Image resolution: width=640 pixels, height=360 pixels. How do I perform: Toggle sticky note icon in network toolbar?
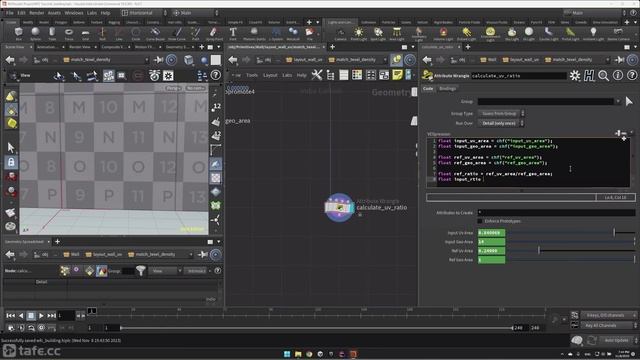pyautogui.click(x=397, y=75)
